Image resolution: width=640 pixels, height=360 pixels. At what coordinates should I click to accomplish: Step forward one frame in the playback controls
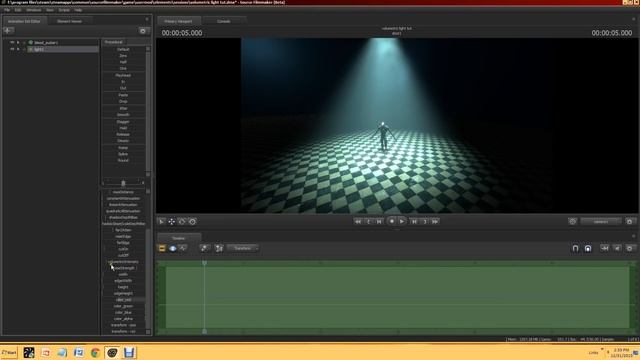point(414,221)
